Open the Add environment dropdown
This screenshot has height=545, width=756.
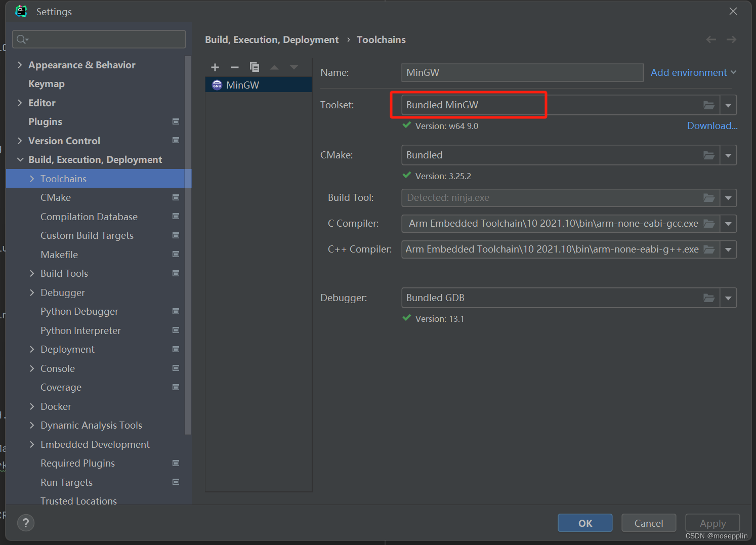pos(693,72)
